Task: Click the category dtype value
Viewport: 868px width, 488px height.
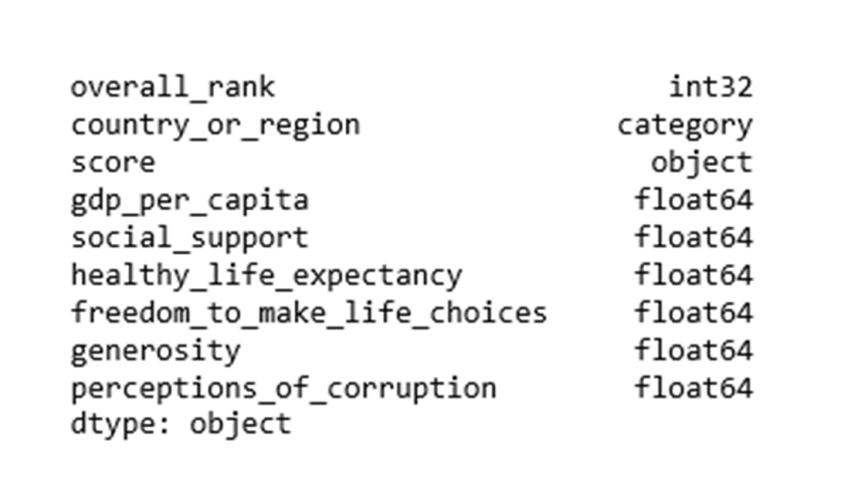Action: click(685, 126)
